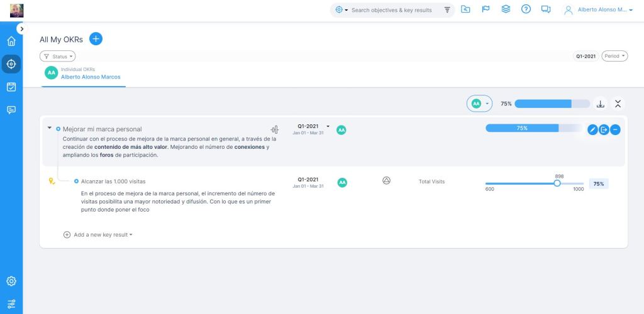Open the Add a new key result dropdown
Image resolution: width=644 pixels, height=314 pixels.
tap(99, 235)
